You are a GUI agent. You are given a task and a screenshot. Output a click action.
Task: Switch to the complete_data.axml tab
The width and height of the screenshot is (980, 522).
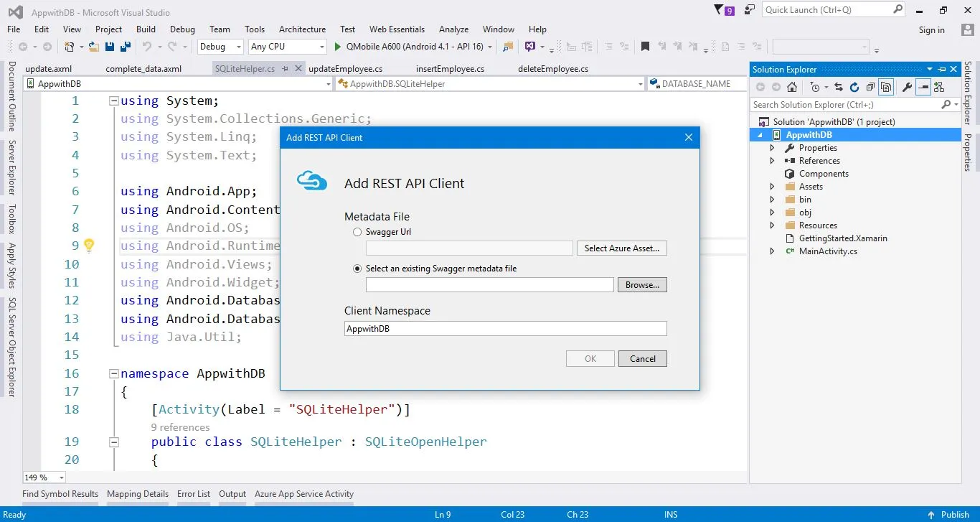(x=143, y=69)
